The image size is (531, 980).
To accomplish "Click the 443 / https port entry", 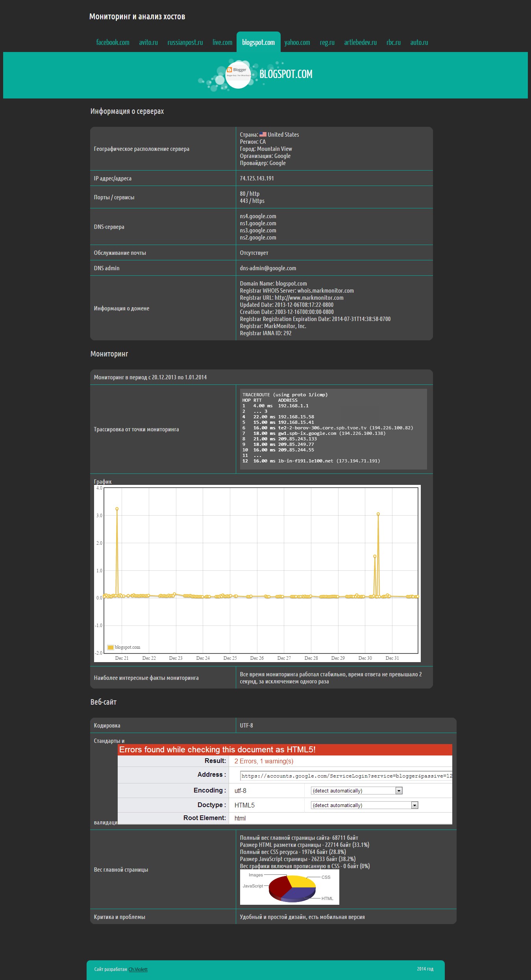I will (x=252, y=200).
